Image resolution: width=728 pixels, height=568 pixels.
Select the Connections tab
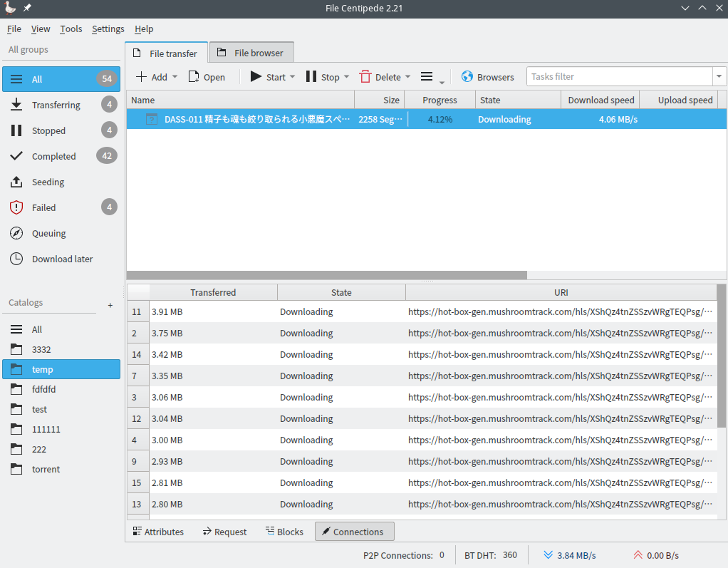tap(355, 532)
